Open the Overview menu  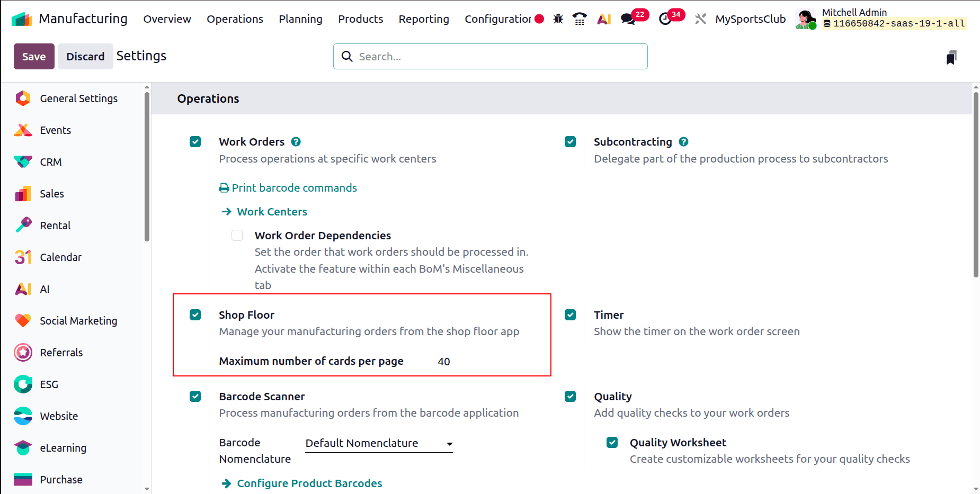click(167, 19)
